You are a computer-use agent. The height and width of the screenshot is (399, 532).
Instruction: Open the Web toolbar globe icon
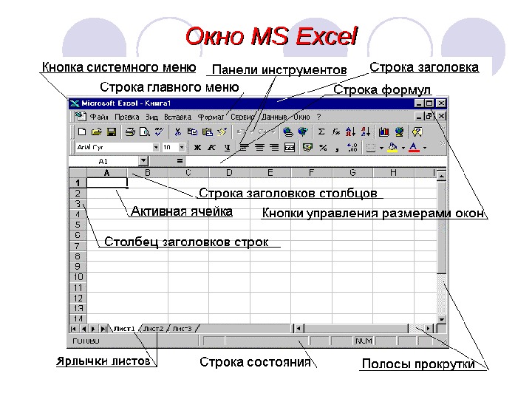click(303, 132)
